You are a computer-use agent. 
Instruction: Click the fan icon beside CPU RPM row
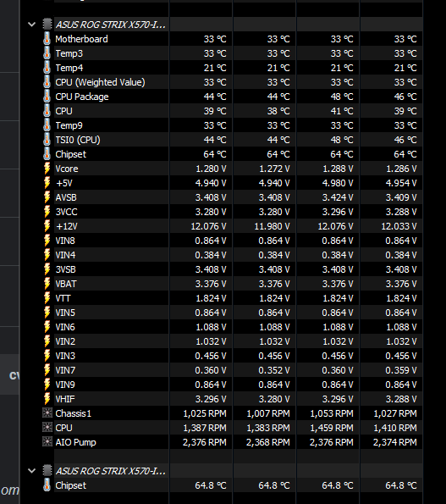[47, 427]
